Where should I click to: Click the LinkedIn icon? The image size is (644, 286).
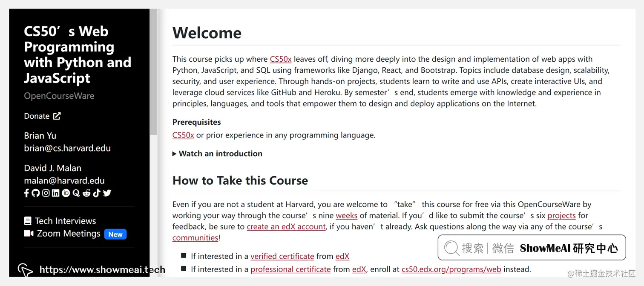[55, 193]
